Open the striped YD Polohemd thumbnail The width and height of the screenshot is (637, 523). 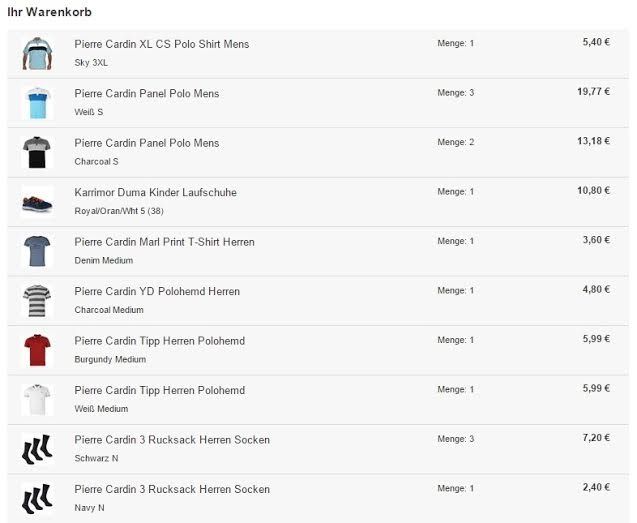pos(37,301)
